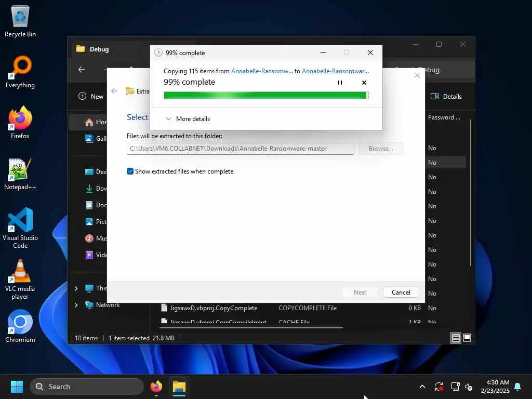Switch to details list view layout
532x399 pixels.
(456, 338)
